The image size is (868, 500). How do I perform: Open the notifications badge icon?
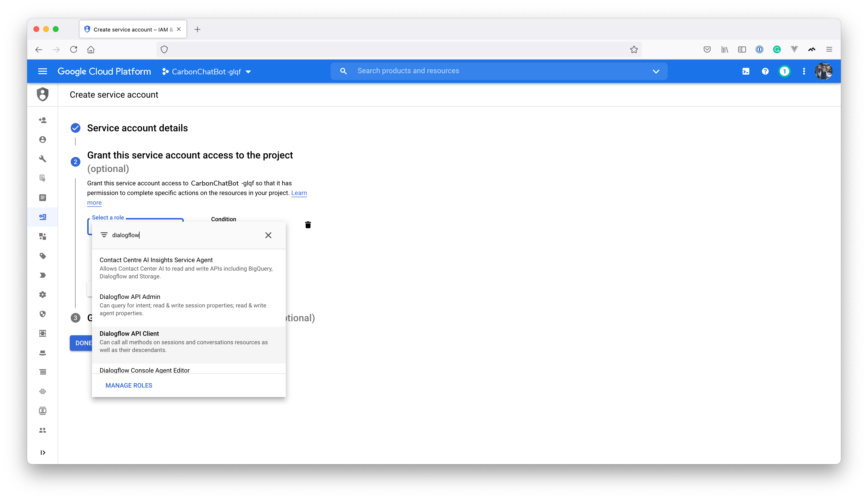(x=784, y=71)
